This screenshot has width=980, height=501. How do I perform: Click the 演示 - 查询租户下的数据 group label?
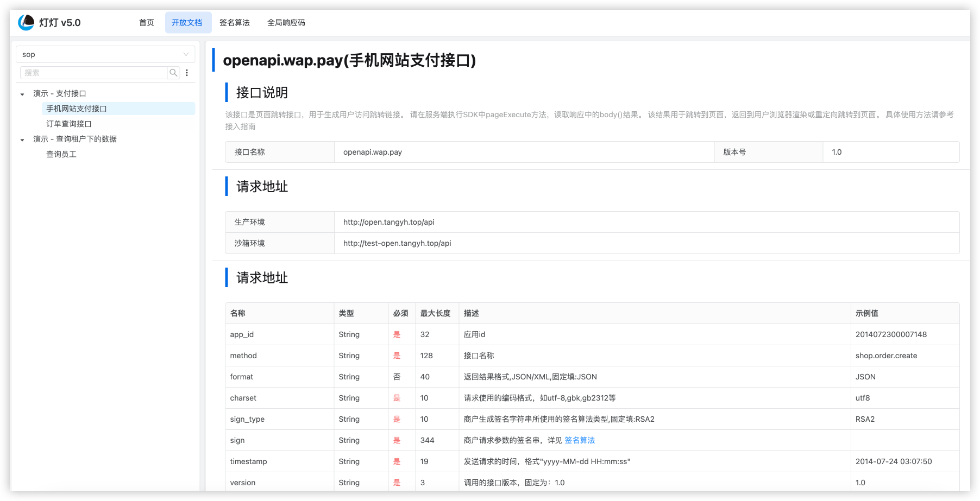coord(75,139)
